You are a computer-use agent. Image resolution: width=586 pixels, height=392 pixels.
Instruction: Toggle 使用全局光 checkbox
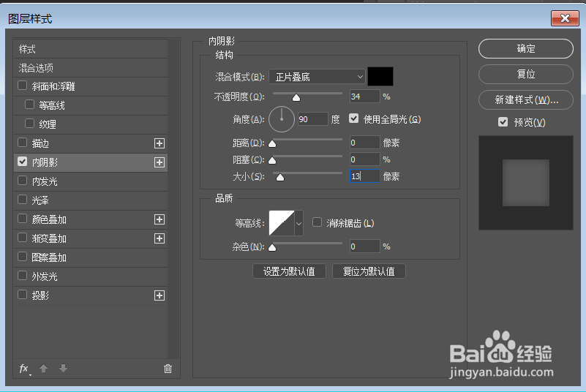click(353, 118)
